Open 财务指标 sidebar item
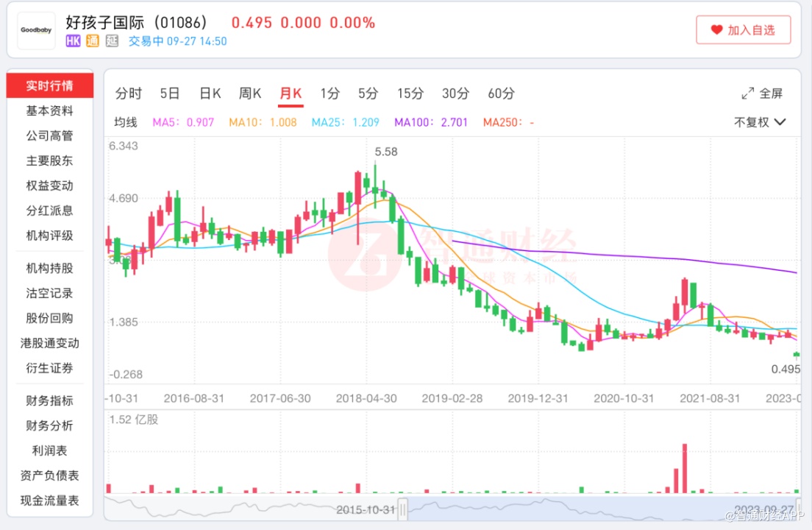The width and height of the screenshot is (812, 530). pyautogui.click(x=50, y=400)
